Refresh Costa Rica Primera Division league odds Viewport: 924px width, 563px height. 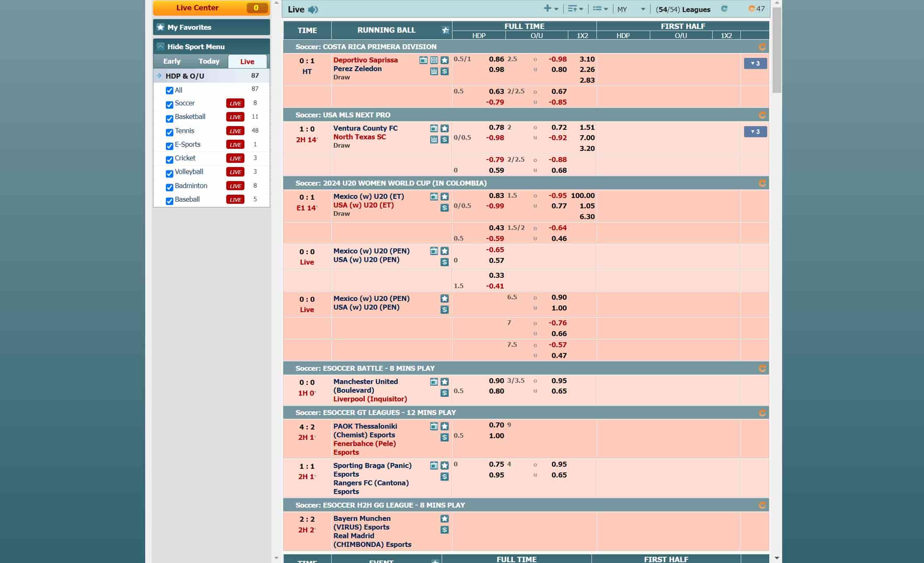[762, 47]
